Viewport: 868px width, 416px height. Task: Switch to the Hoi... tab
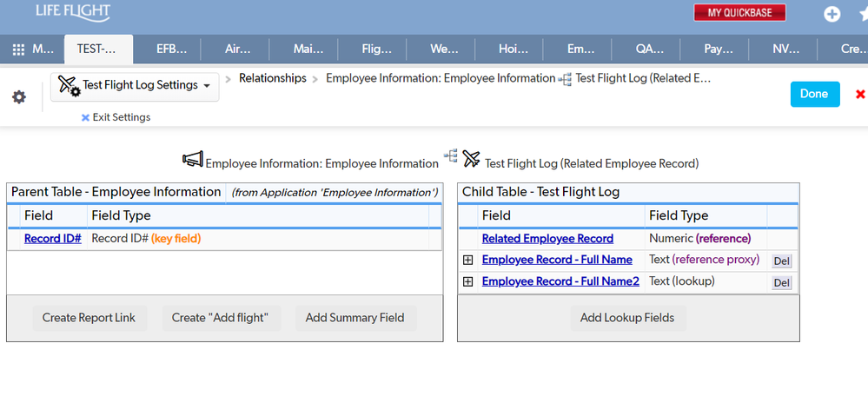tap(514, 50)
